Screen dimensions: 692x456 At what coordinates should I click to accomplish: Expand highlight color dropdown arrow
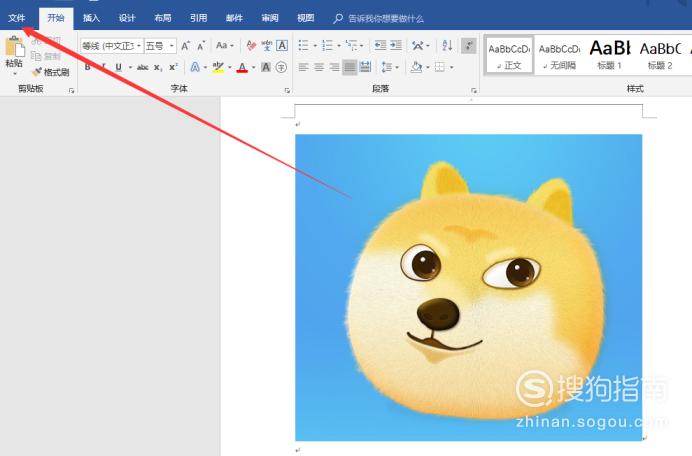point(229,68)
